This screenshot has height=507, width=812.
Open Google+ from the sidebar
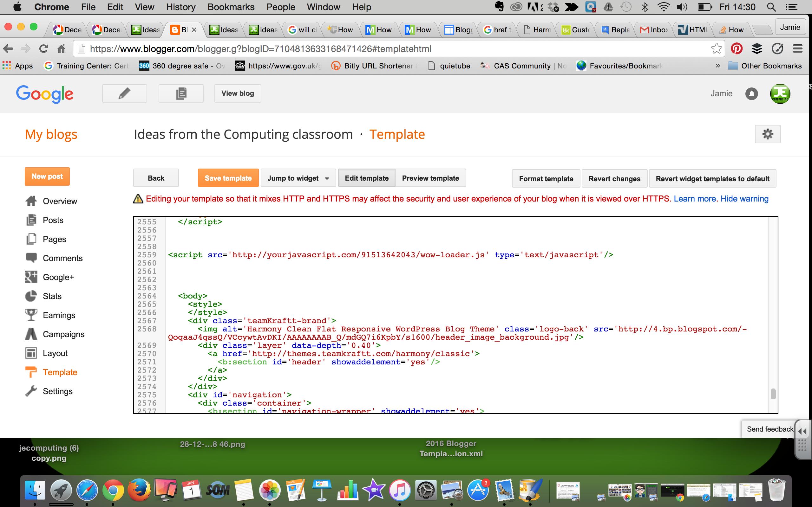(x=59, y=277)
